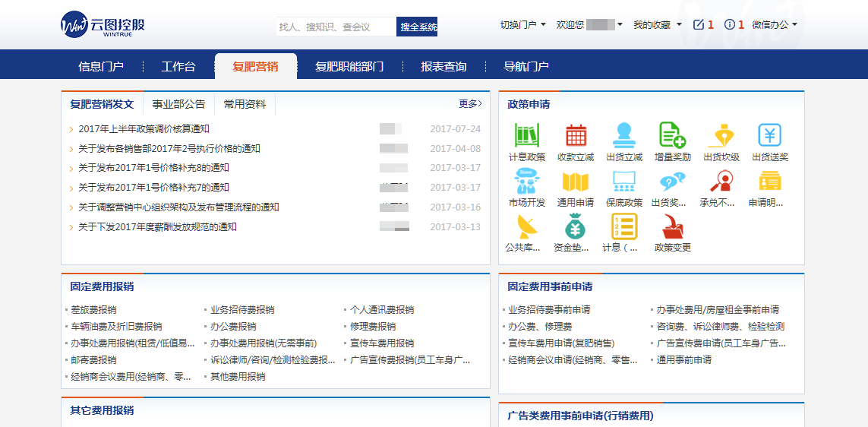The image size is (868, 427).
Task: Open the 计息政策 policy icon
Action: click(526, 136)
